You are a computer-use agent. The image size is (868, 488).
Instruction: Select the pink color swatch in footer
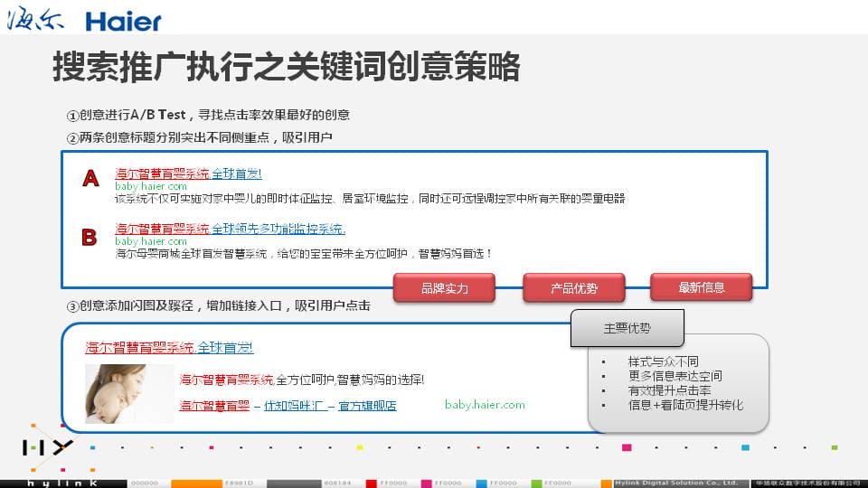click(x=426, y=483)
